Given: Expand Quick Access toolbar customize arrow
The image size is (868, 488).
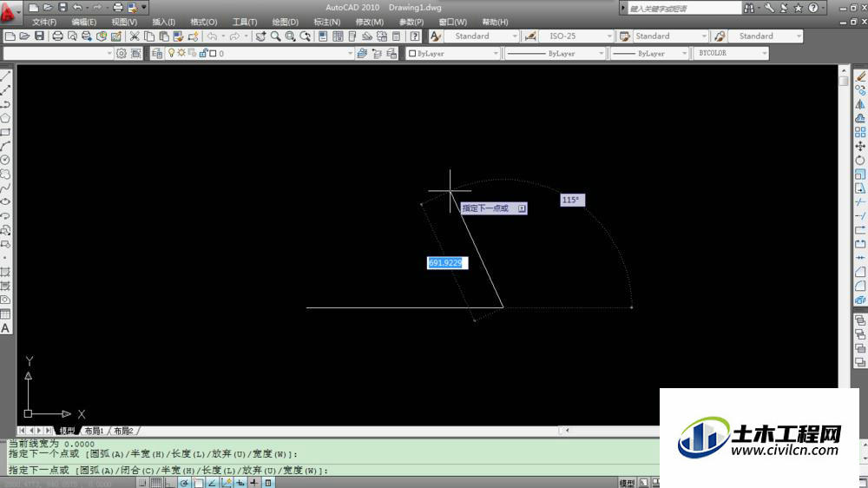Looking at the screenshot, I should (144, 8).
